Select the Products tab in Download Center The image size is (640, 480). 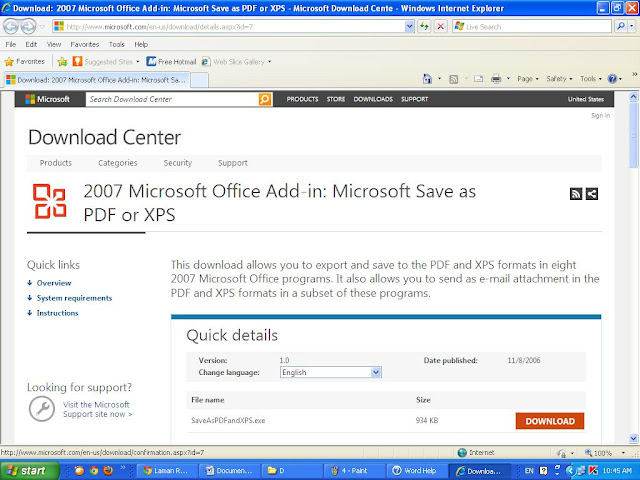(56, 163)
